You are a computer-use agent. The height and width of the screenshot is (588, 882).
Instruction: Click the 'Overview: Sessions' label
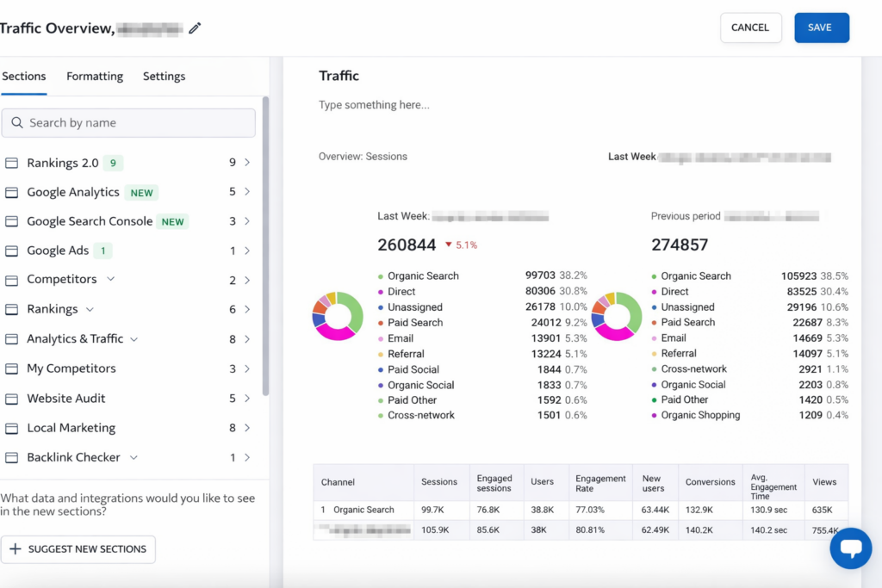(x=363, y=157)
